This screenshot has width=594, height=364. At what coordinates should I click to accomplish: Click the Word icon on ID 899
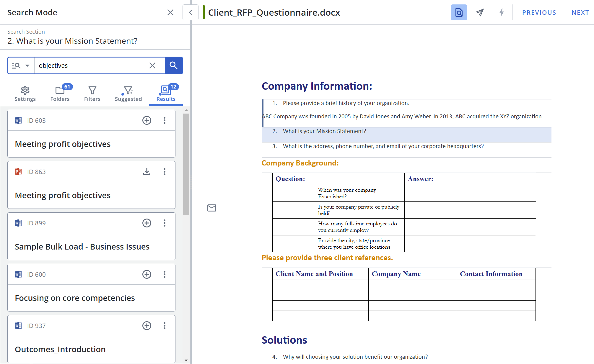(18, 223)
